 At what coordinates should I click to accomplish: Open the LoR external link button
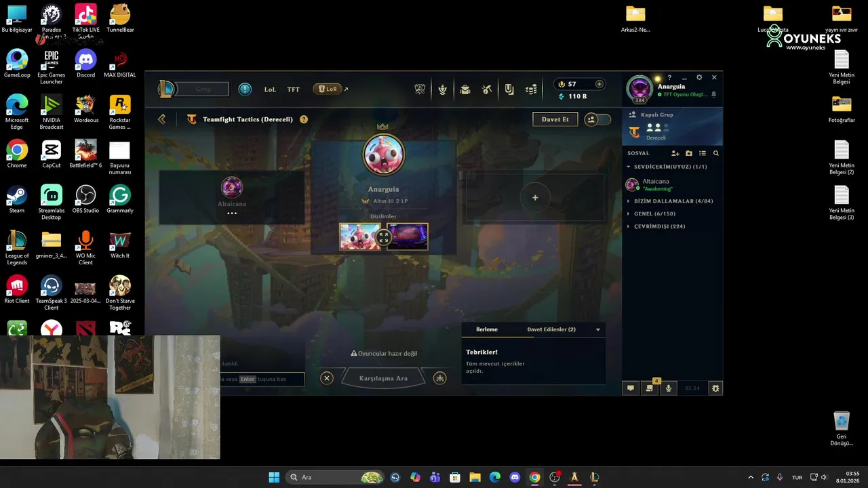coord(330,89)
